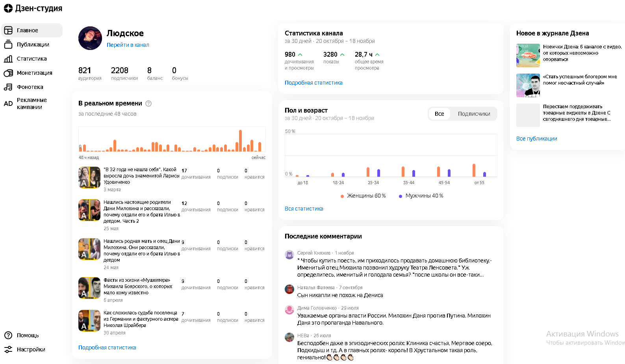625x364 pixels.
Task: Open thumbnail of Дани Милохина Часть 2 article
Action: coord(89,210)
